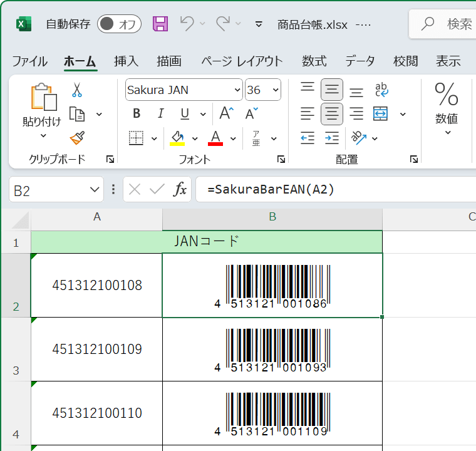Open font settings dialog launcher

coord(281,159)
